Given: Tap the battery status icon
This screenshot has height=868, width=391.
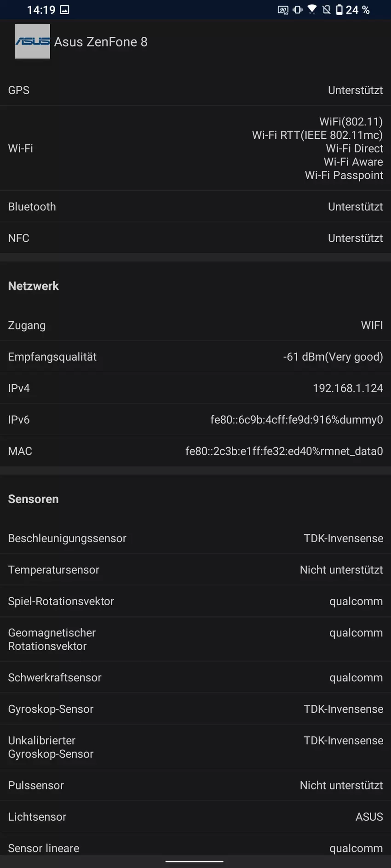Looking at the screenshot, I should (x=339, y=10).
